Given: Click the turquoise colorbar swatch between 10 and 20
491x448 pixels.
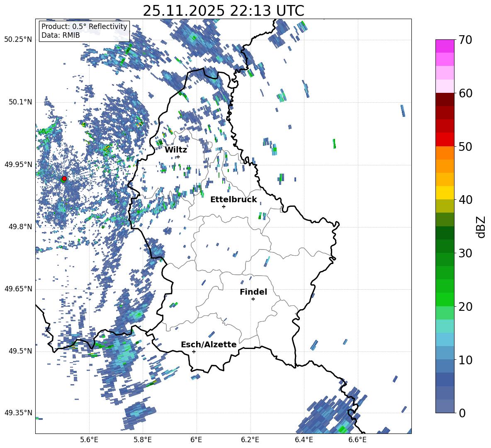Looking at the screenshot, I should (x=445, y=326).
